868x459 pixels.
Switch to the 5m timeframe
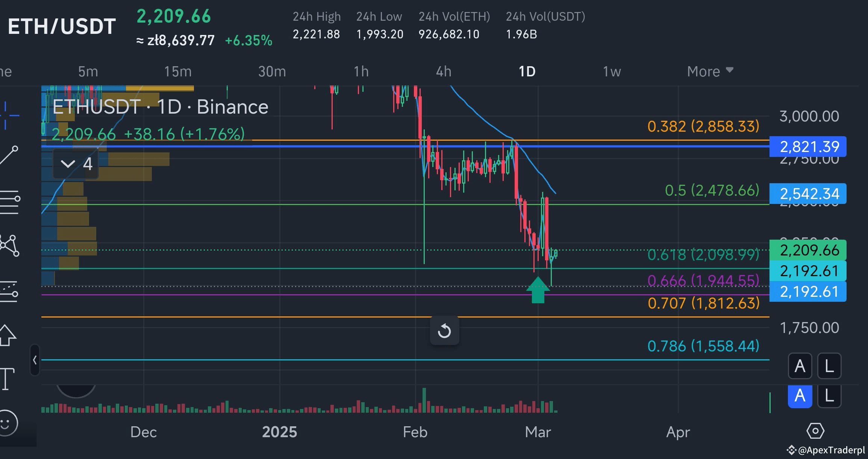coord(88,71)
